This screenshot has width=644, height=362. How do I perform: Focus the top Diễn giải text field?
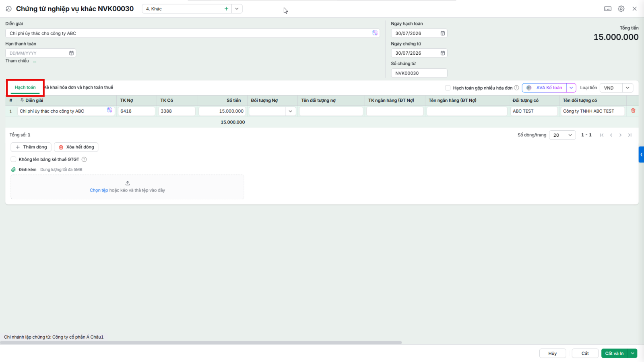pos(192,33)
